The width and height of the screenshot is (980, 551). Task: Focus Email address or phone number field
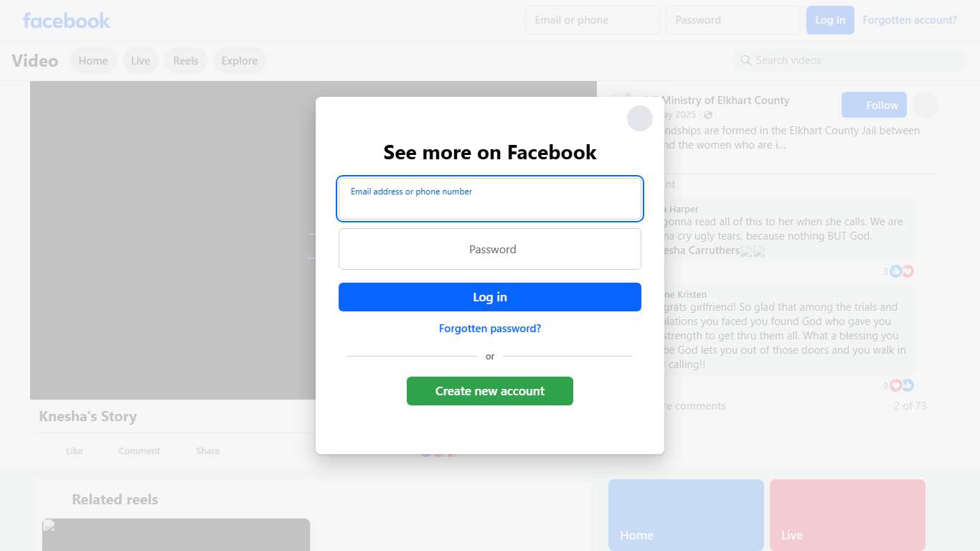pyautogui.click(x=490, y=199)
